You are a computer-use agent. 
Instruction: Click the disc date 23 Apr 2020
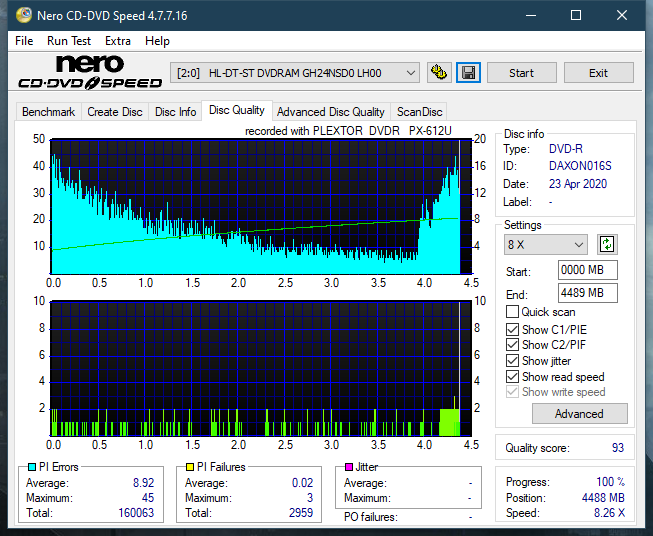pyautogui.click(x=578, y=184)
